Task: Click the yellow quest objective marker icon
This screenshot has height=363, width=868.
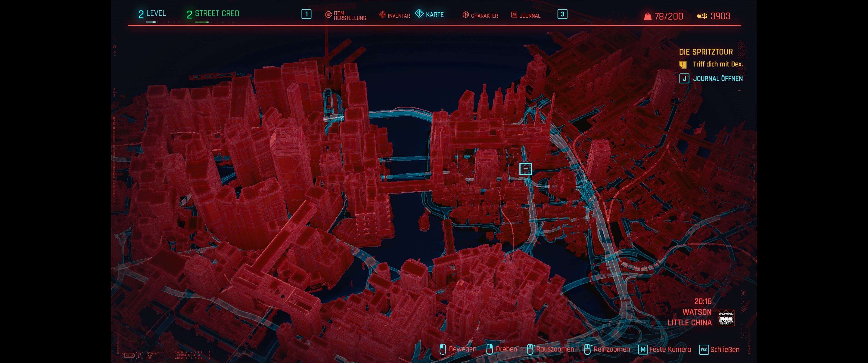Action: tap(683, 64)
